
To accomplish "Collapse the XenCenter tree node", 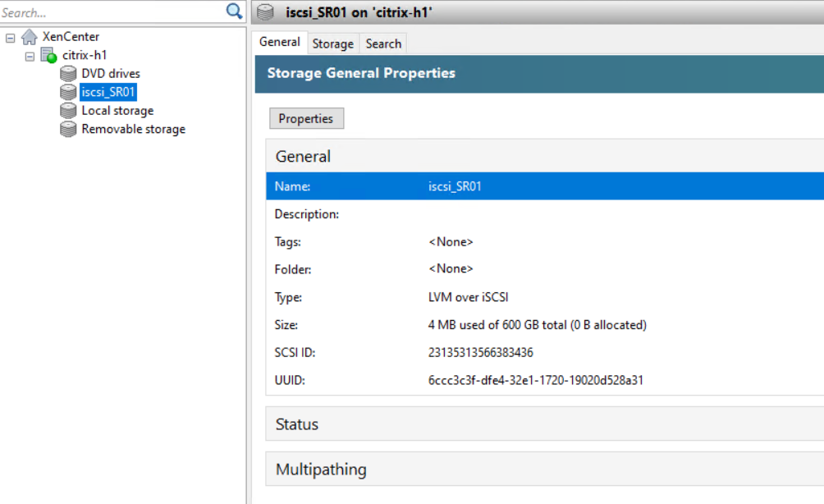I will pos(11,38).
